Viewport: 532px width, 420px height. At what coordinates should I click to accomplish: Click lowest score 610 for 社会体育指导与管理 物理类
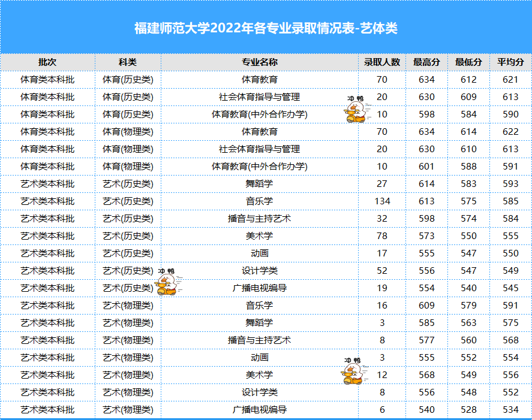click(x=468, y=149)
